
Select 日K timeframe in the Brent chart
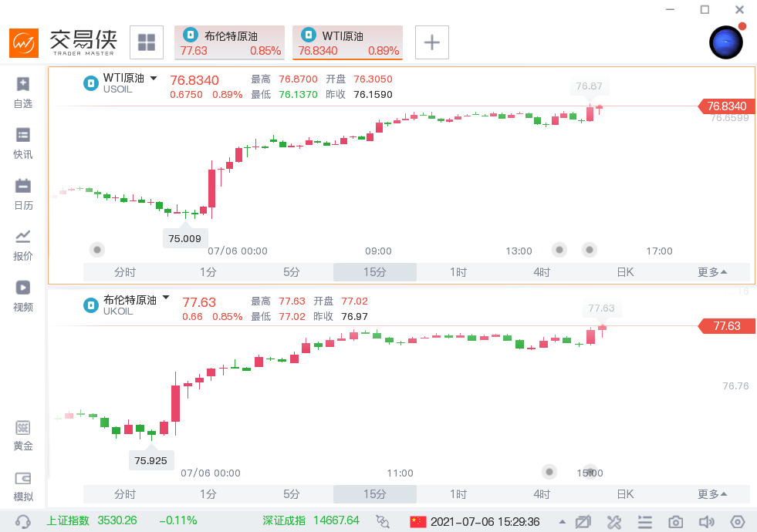[625, 494]
